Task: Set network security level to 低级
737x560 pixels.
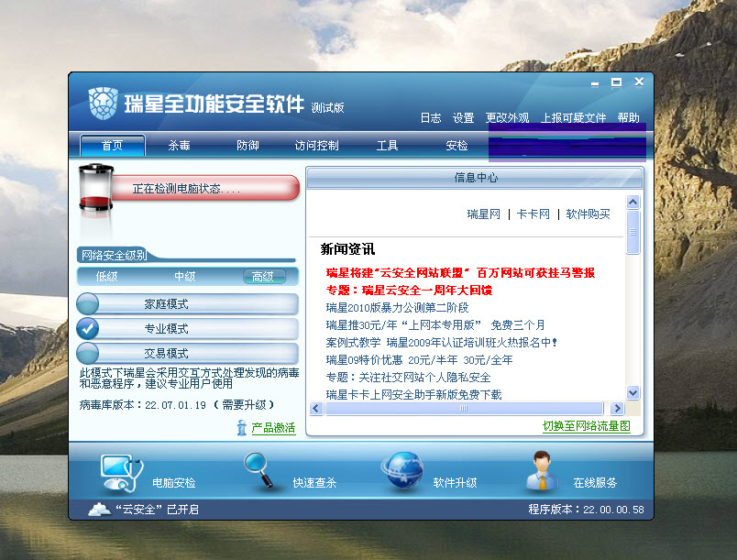Action: 106,277
